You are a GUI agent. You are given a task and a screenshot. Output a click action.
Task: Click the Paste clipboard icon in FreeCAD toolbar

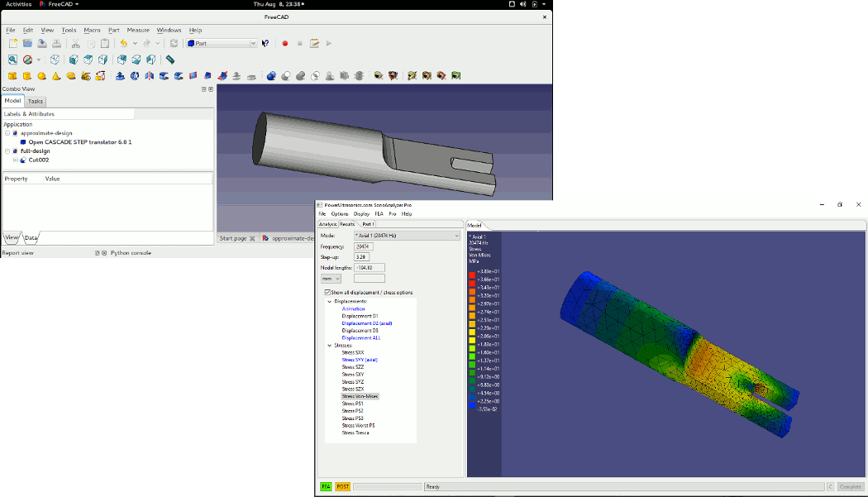click(x=105, y=43)
